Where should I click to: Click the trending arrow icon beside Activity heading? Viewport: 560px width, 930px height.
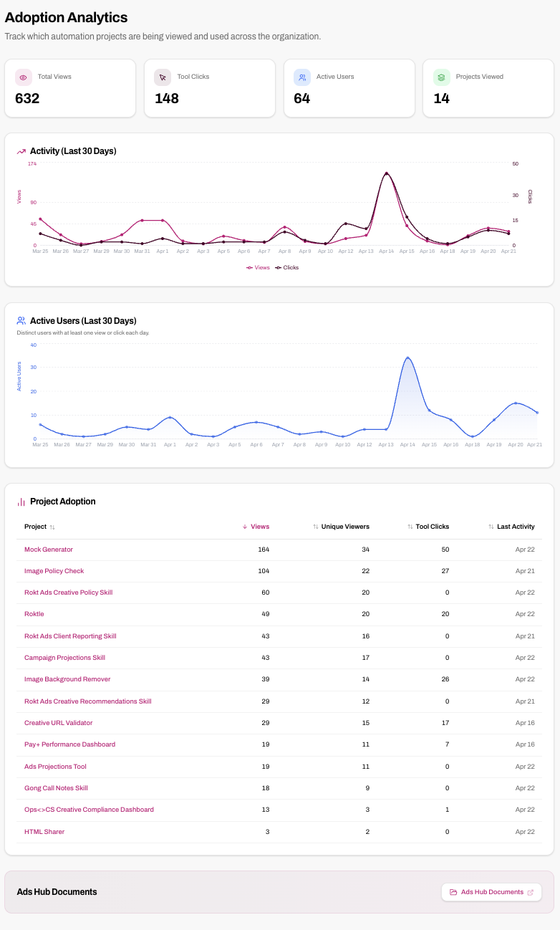coord(21,151)
